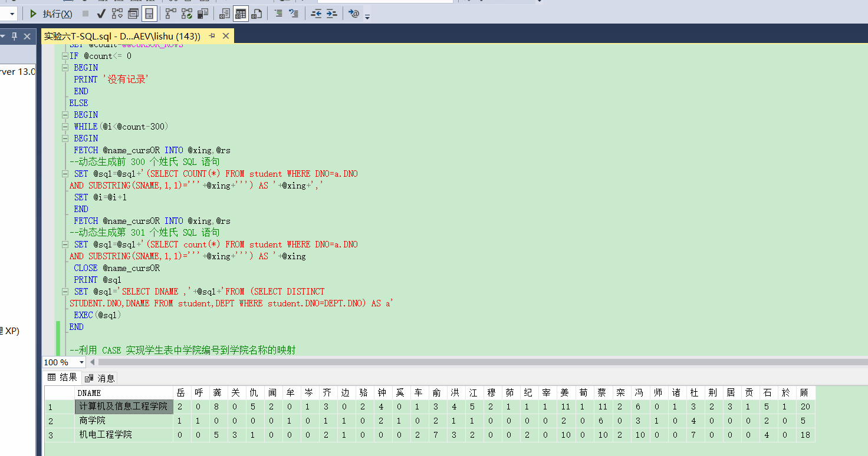The image size is (868, 456).
Task: Click the 冯 column header
Action: coord(640,392)
